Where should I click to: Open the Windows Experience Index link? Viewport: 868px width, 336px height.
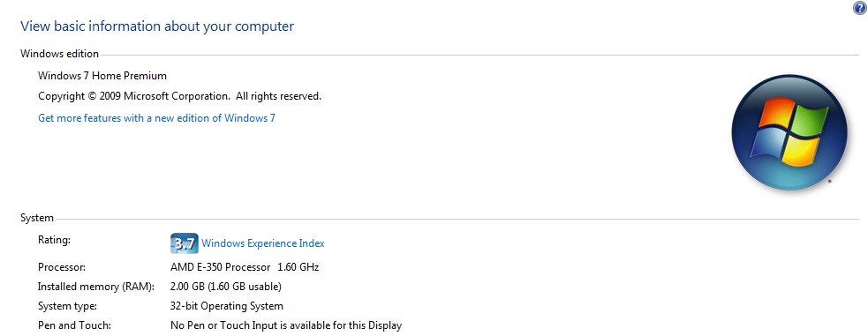tap(263, 243)
